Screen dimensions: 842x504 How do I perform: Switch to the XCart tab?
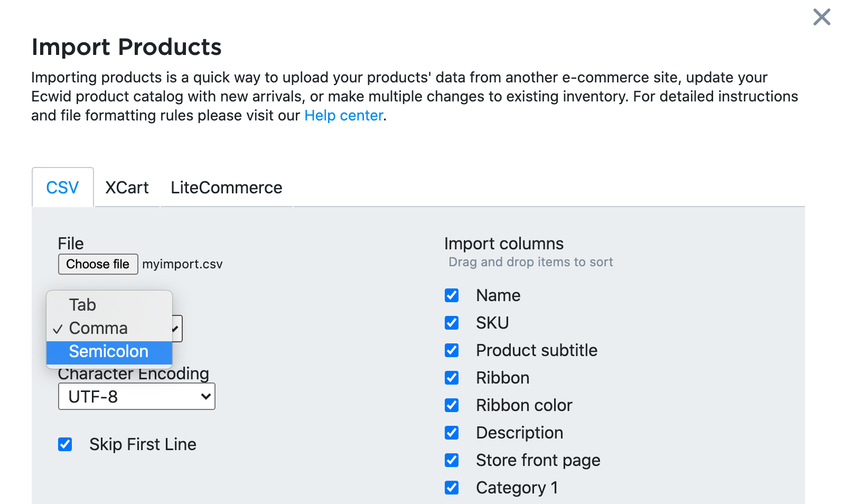(127, 187)
